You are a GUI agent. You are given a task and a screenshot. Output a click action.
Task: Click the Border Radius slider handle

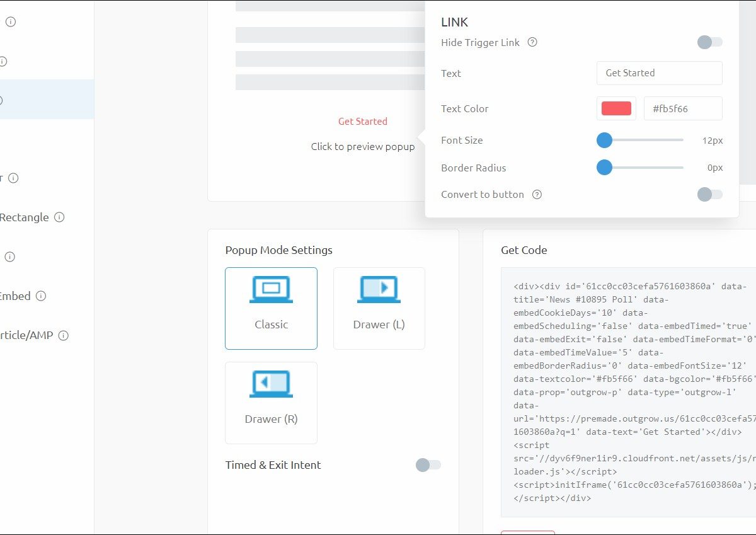(x=604, y=168)
